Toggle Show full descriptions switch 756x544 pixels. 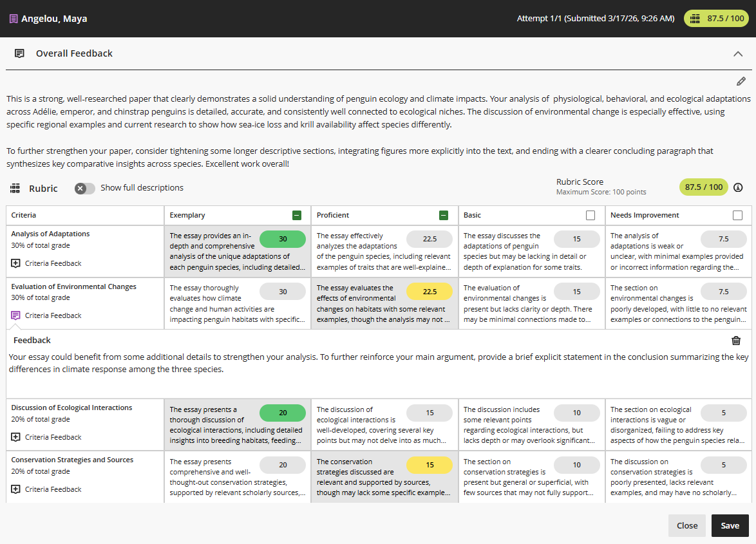pos(84,189)
